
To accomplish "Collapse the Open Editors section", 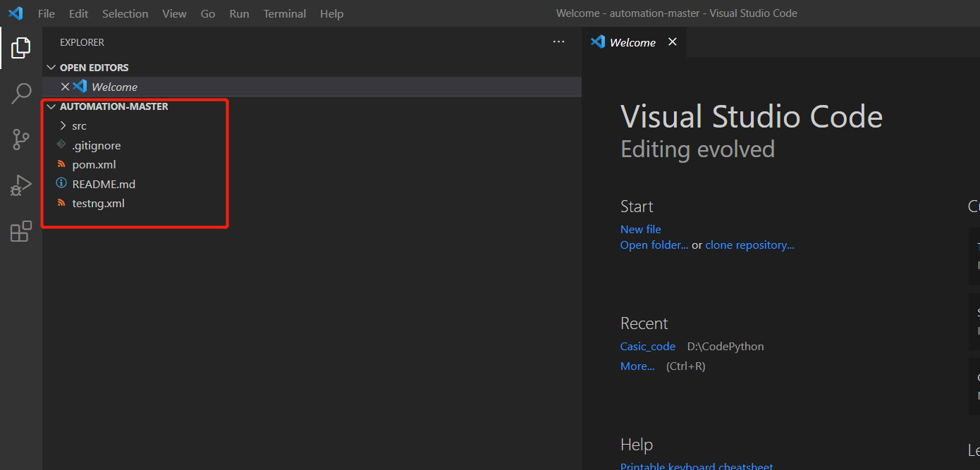I will coord(51,68).
